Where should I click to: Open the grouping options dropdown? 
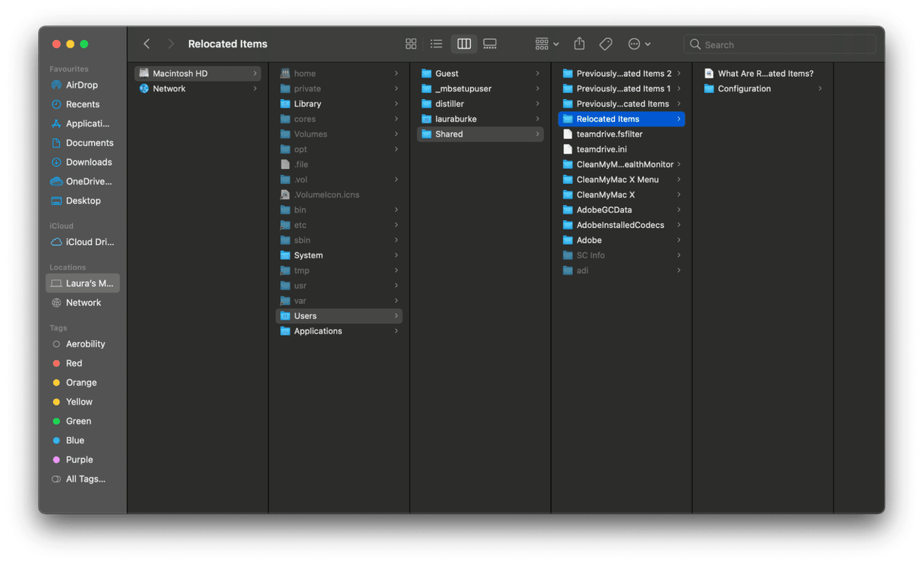546,43
